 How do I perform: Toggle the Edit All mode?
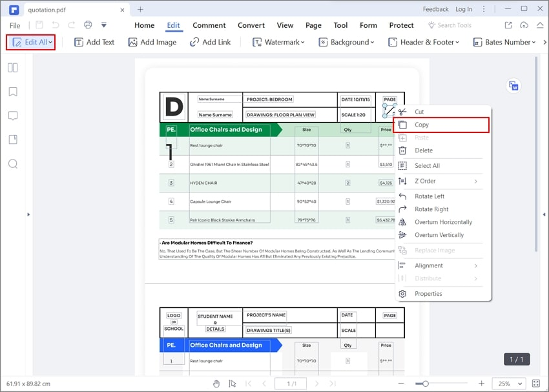[x=29, y=42]
